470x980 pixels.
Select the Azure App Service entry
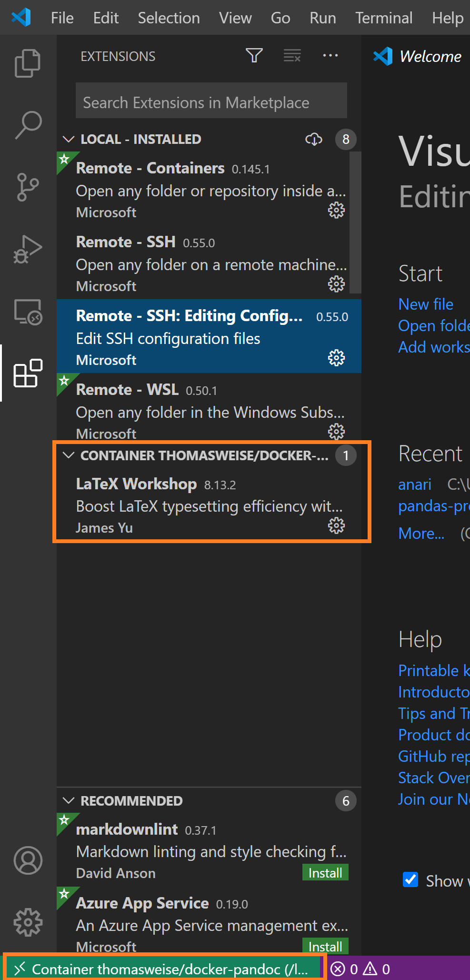point(209,921)
